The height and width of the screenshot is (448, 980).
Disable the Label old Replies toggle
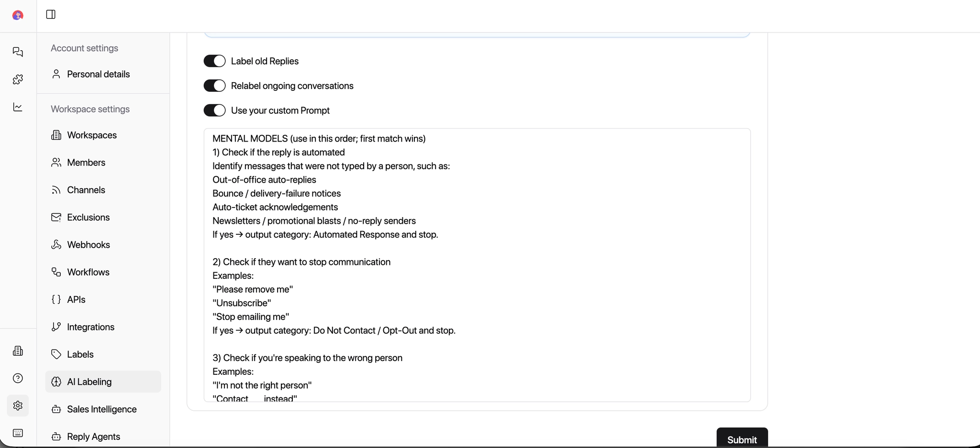click(x=214, y=61)
